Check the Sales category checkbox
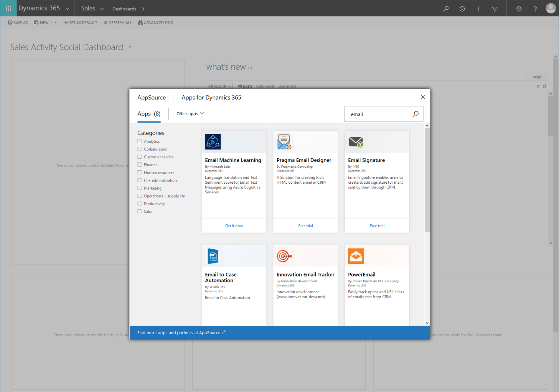The height and width of the screenshot is (392, 559). [x=139, y=212]
